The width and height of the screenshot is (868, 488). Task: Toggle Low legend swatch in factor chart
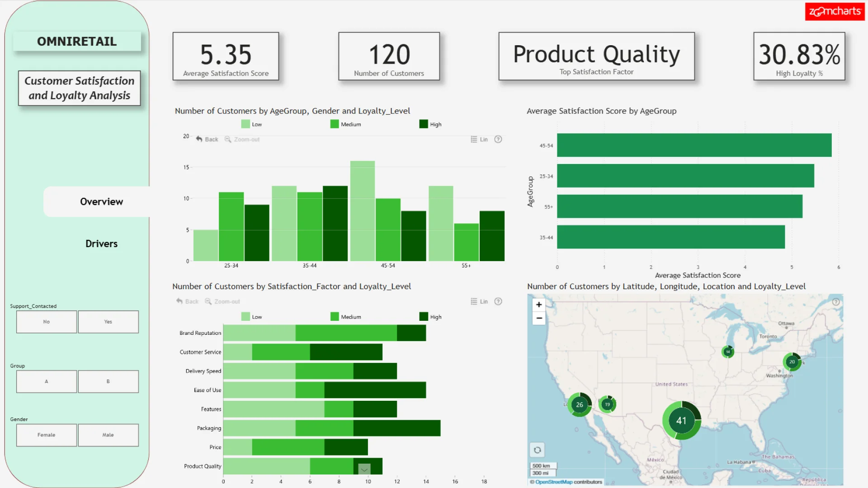click(245, 317)
